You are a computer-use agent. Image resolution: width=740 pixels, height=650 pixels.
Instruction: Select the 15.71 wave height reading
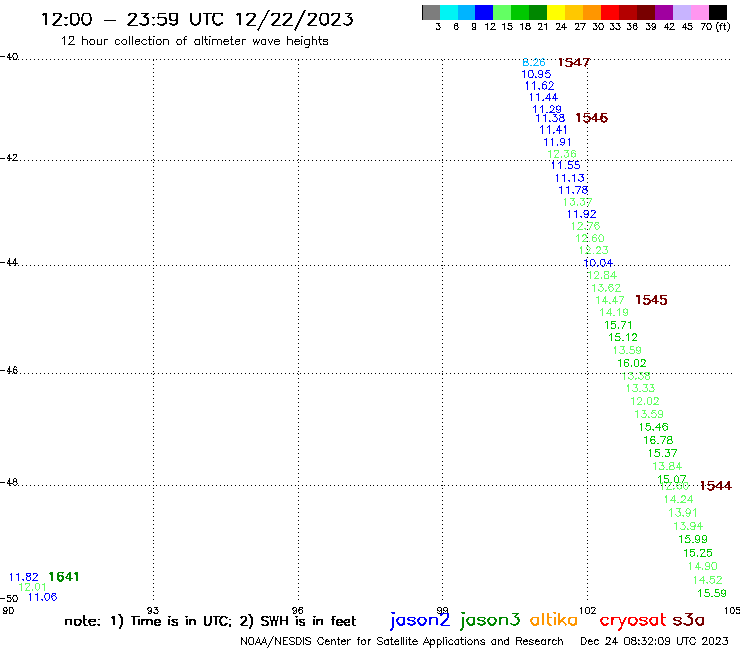(618, 325)
